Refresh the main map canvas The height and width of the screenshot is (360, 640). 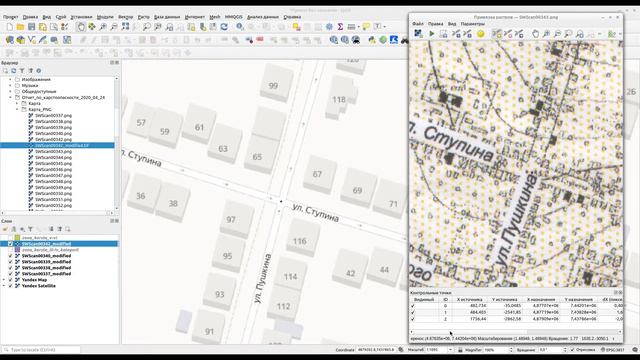(x=224, y=27)
